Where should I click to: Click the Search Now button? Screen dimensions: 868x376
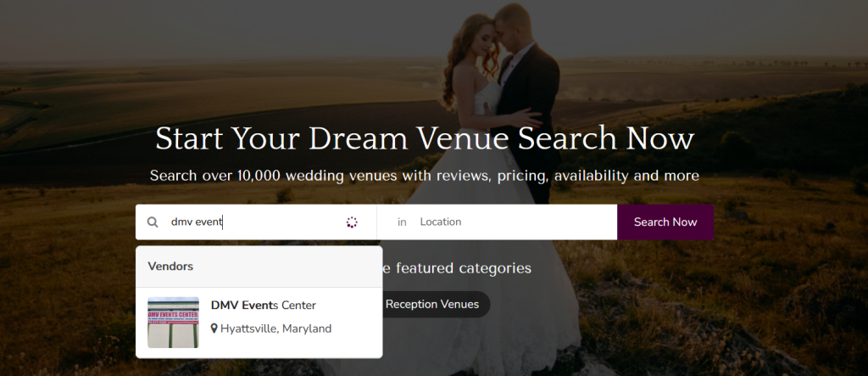click(x=665, y=222)
